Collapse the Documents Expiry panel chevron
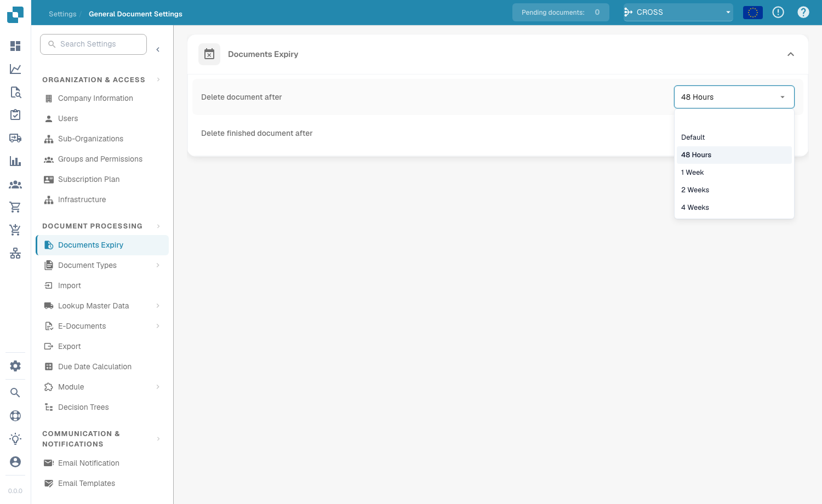 pos(791,54)
